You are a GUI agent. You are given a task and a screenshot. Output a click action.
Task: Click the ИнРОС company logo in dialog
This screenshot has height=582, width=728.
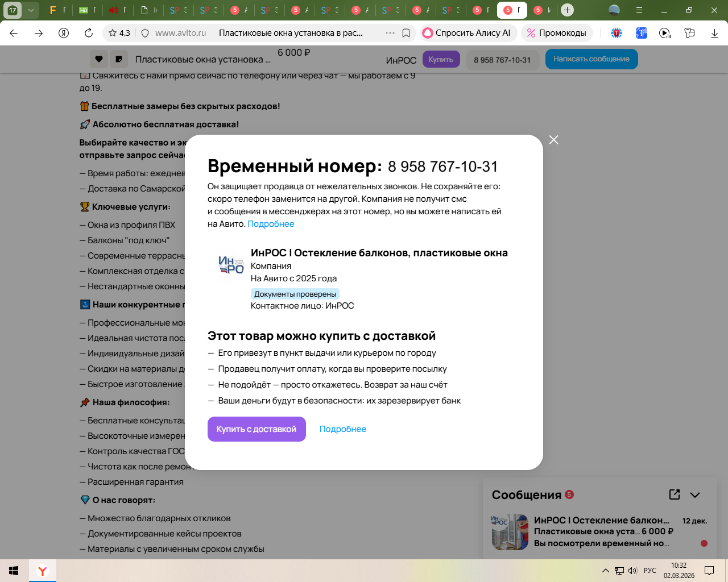[x=231, y=265]
